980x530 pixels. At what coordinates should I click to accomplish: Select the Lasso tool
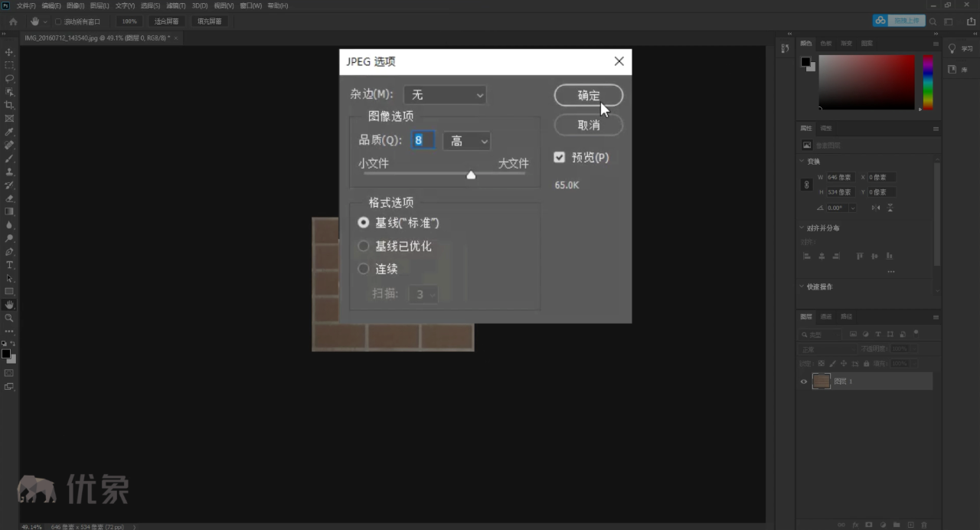pyautogui.click(x=9, y=78)
